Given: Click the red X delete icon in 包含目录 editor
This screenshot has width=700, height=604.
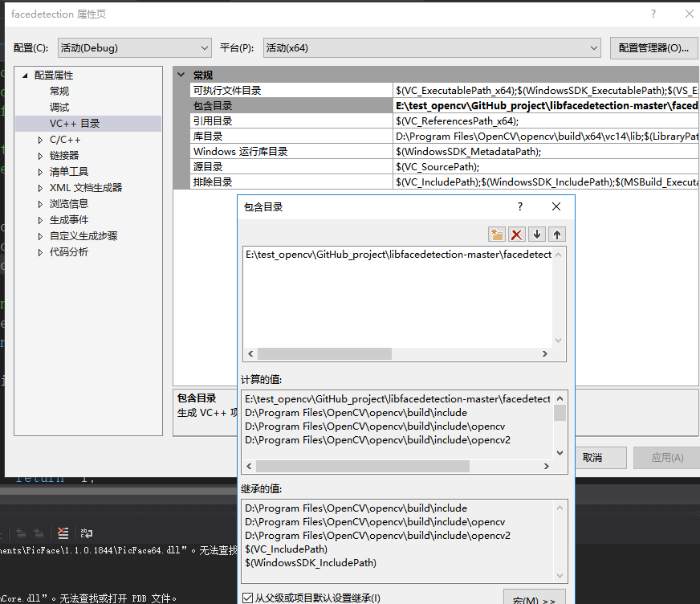Looking at the screenshot, I should click(x=517, y=234).
